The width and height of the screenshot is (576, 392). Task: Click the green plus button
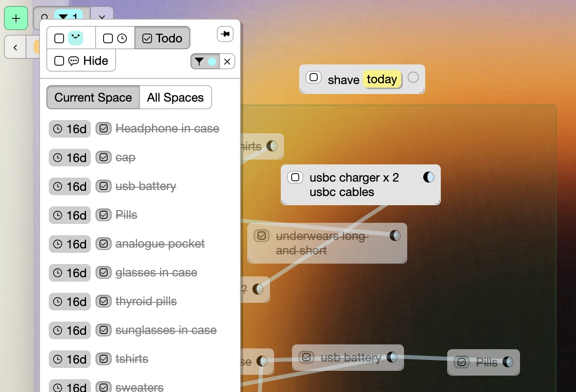[x=16, y=18]
